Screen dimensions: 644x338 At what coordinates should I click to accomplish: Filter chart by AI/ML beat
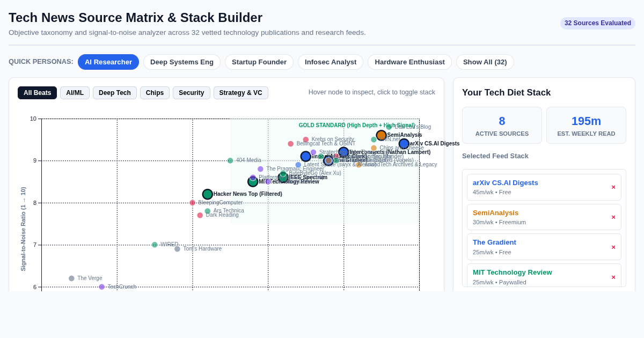click(75, 93)
